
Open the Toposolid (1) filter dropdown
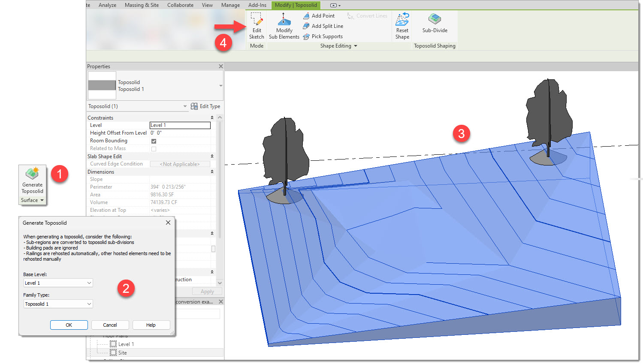pyautogui.click(x=138, y=106)
